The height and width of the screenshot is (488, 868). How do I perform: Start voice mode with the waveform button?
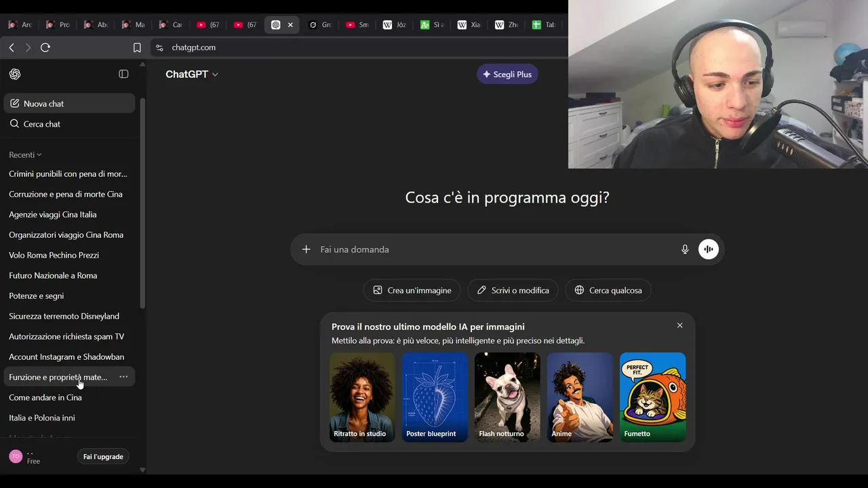tap(709, 249)
